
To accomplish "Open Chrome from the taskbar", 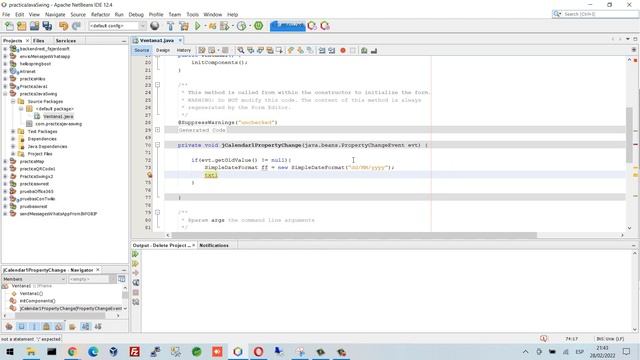I will 72,351.
